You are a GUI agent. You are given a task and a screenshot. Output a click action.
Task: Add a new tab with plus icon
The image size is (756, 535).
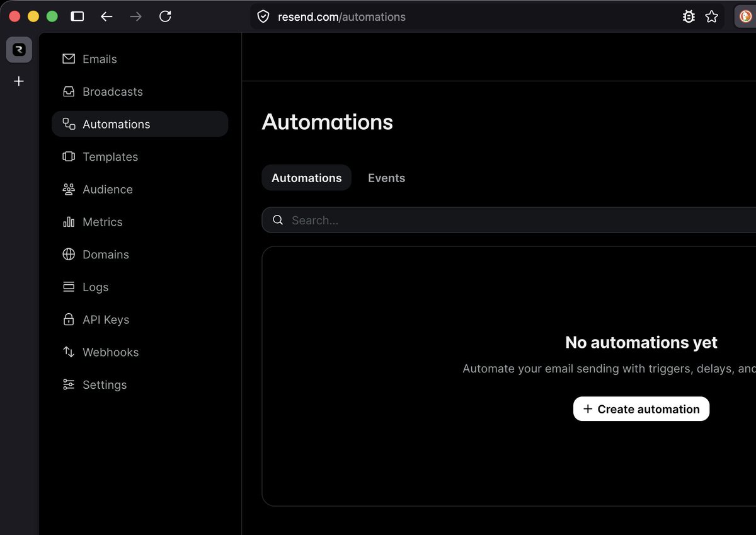pos(19,81)
